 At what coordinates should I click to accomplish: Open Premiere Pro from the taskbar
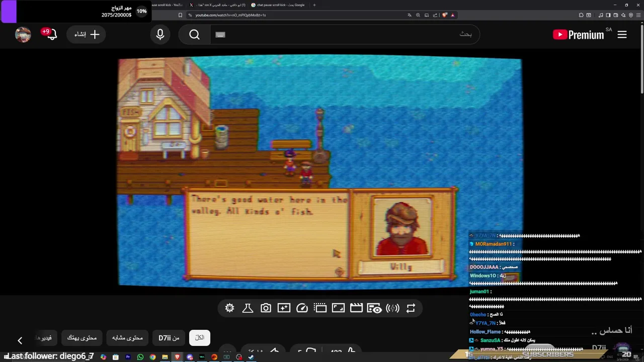point(128,357)
